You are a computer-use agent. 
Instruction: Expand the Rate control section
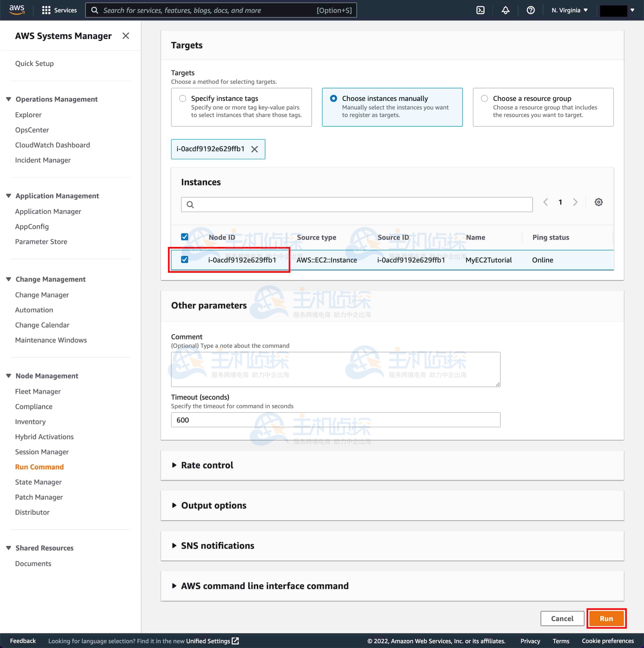pos(207,465)
